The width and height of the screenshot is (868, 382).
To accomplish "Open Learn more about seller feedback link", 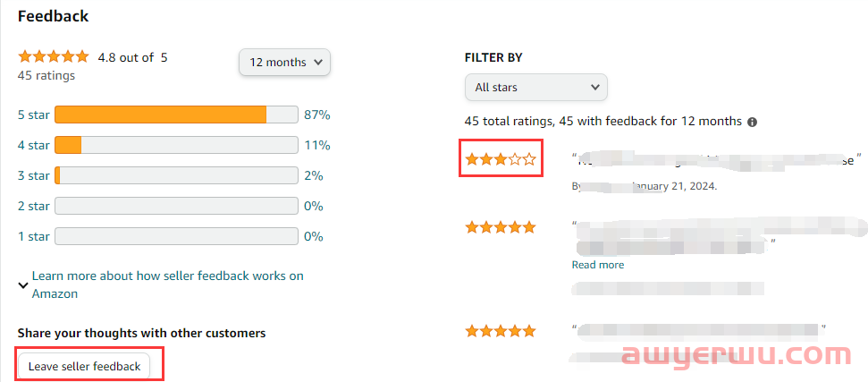I will click(x=168, y=284).
